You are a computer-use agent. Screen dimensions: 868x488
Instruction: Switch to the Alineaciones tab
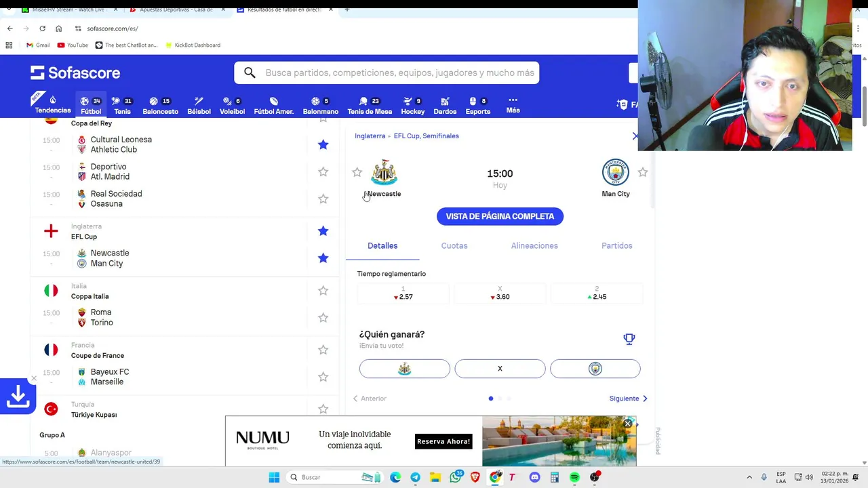tap(534, 245)
